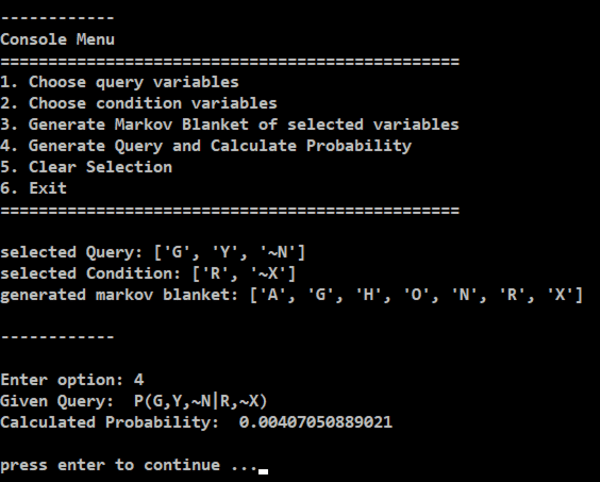Select menu option 6, Exit

tap(34, 187)
